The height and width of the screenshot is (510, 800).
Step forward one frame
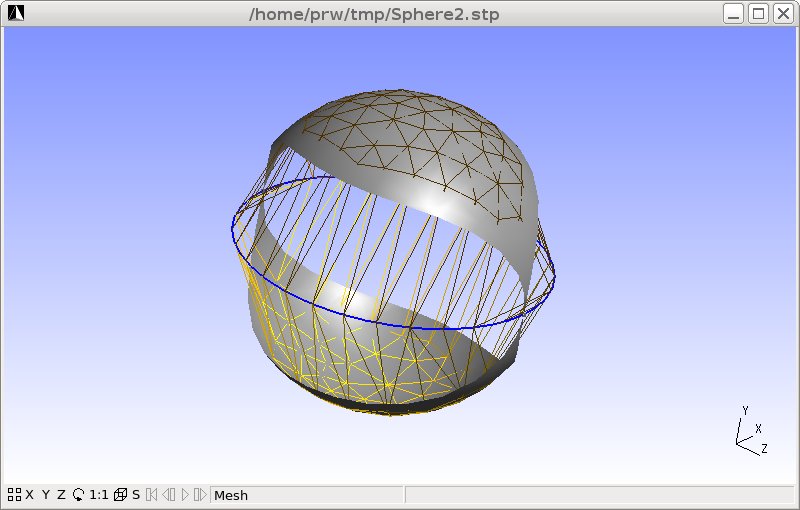coord(201,495)
